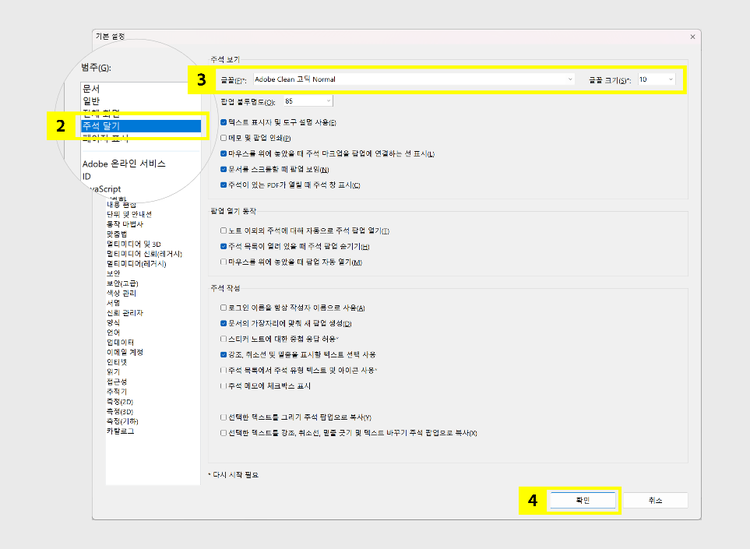Viewport: 750px width, 549px height.
Task: Toggle 주석 마크업을 팝업에 연결하는 선 표시 checkbox
Action: coord(223,154)
